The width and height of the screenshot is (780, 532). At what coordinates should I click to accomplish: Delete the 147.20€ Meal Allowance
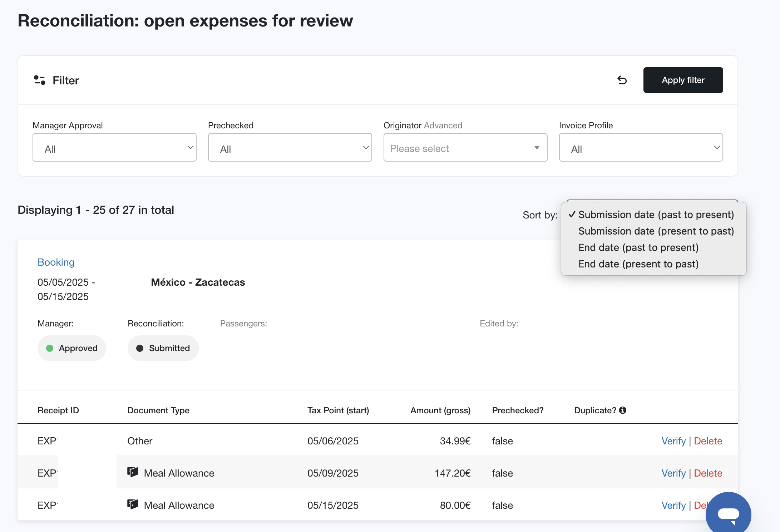tap(708, 473)
